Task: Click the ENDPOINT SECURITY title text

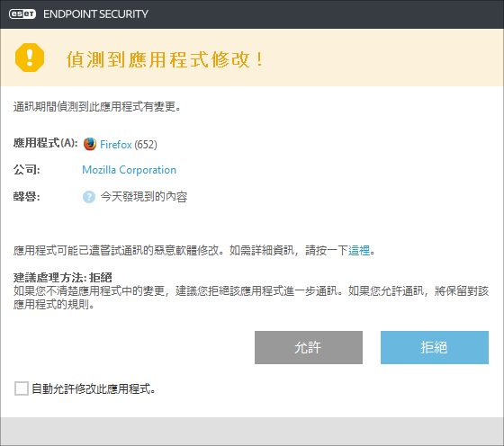Action: click(x=95, y=14)
